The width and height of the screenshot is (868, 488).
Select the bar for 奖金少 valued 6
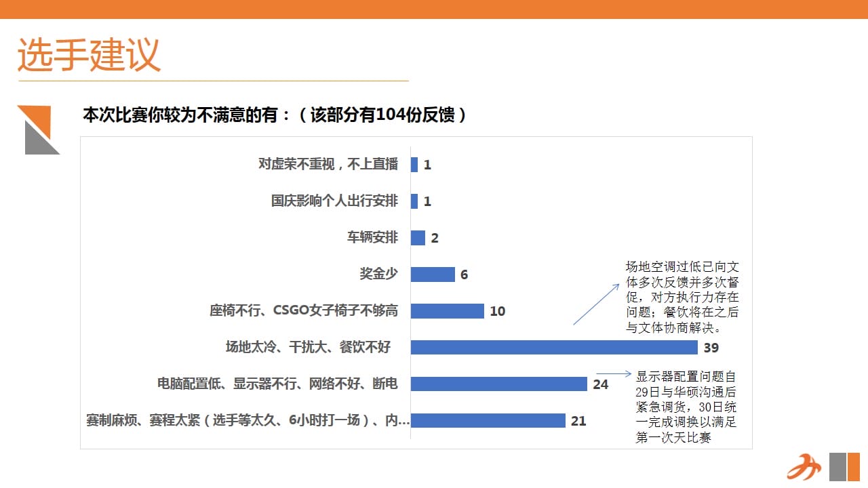point(433,274)
